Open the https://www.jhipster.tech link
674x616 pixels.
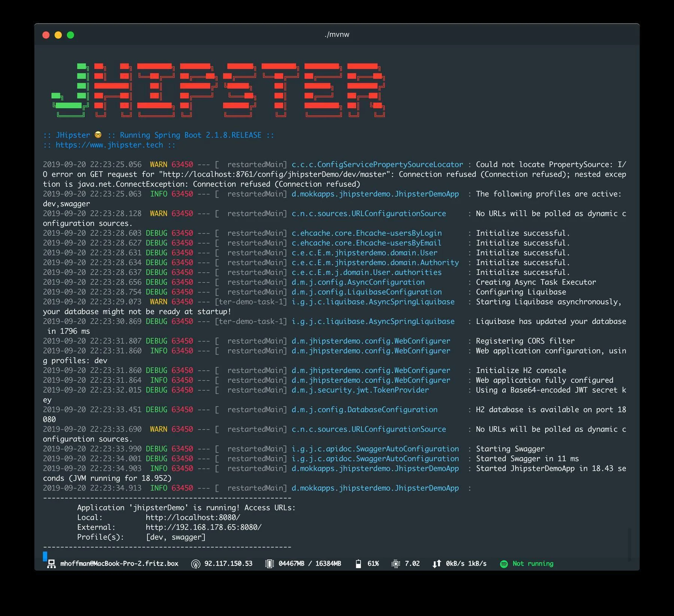click(x=109, y=145)
